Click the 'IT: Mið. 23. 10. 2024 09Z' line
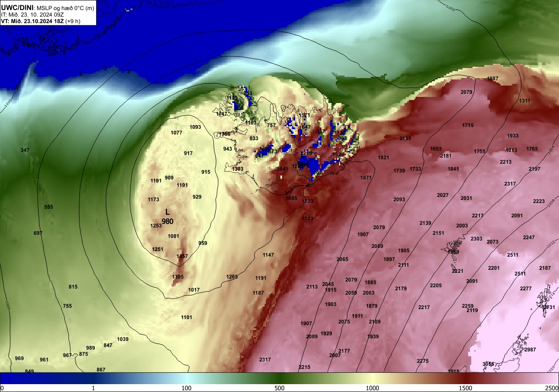559x392 pixels. click(x=32, y=14)
